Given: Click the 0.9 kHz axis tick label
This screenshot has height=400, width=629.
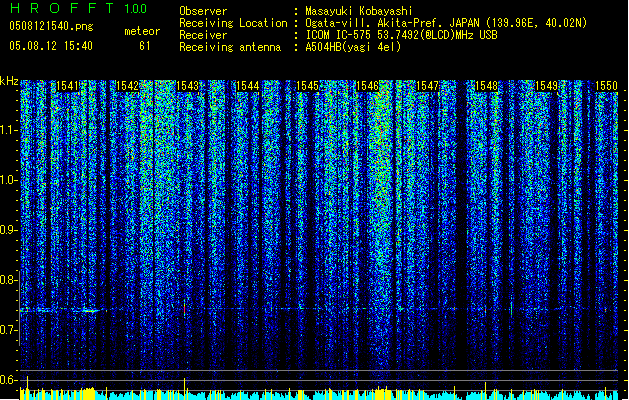Looking at the screenshot, I should click(x=9, y=230).
